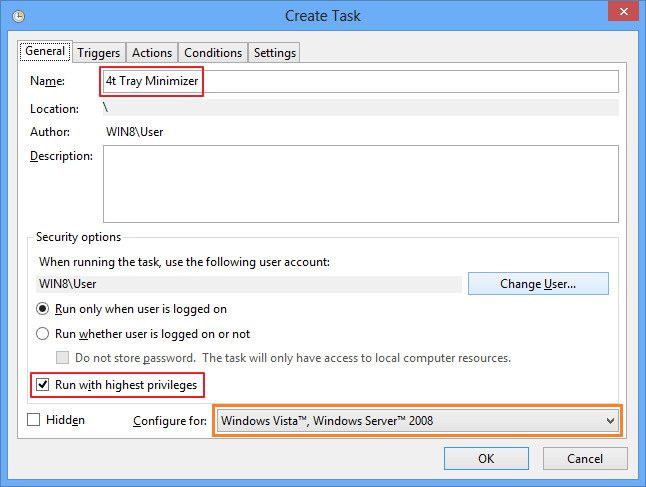Close the Create Task dialog
646x487 pixels.
tap(623, 11)
